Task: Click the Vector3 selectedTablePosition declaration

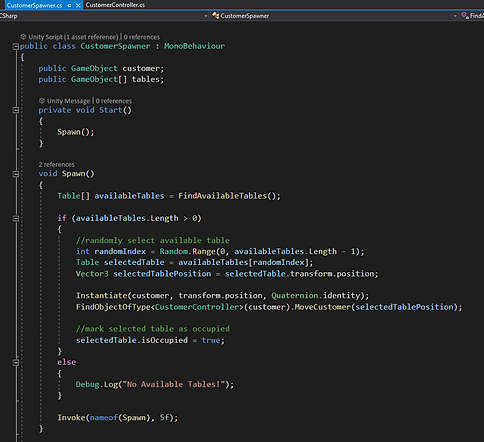Action: click(x=227, y=274)
